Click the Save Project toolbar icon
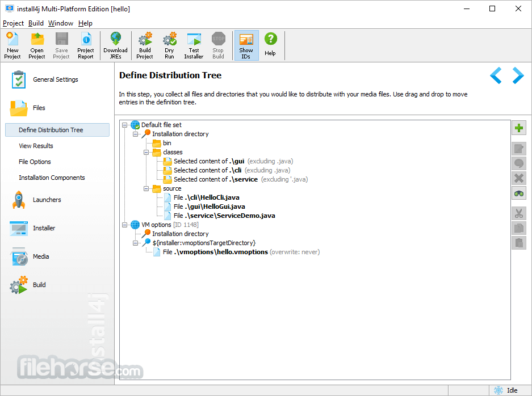Image resolution: width=532 pixels, height=396 pixels. 61,45
